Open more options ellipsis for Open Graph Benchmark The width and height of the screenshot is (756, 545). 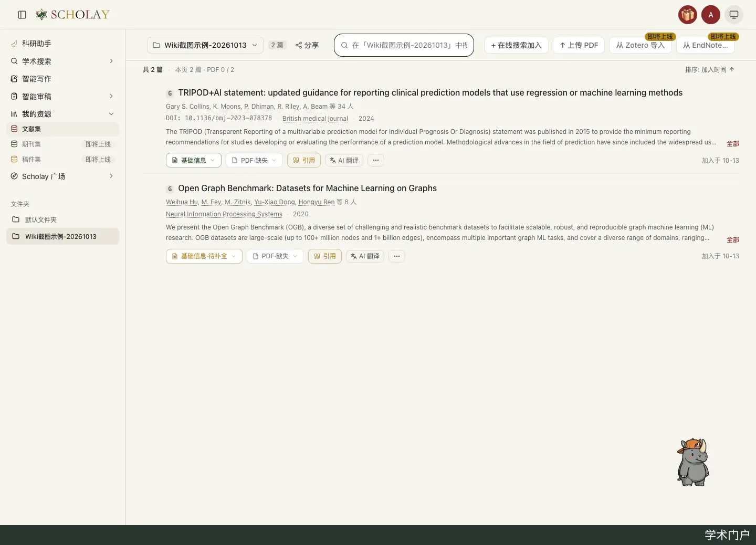point(397,256)
